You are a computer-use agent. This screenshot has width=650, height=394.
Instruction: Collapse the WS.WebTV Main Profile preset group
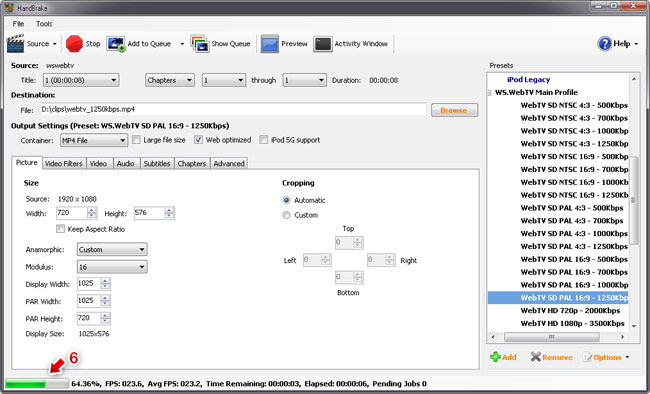point(489,92)
